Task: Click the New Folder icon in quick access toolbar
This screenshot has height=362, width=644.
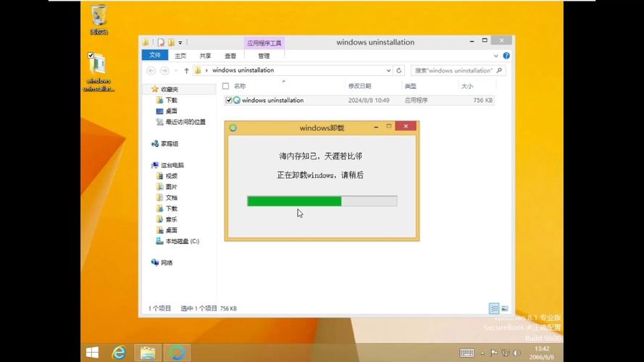Action: pyautogui.click(x=171, y=42)
